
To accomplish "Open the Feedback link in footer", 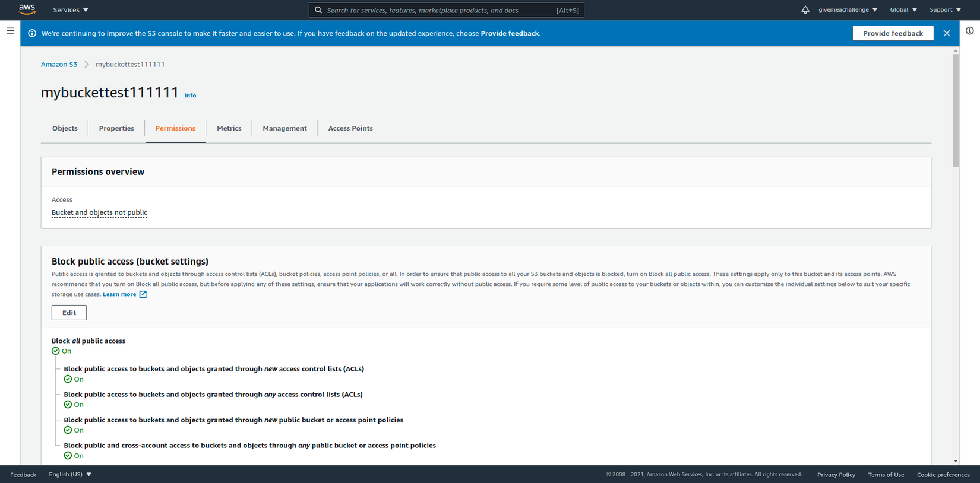I will [23, 475].
